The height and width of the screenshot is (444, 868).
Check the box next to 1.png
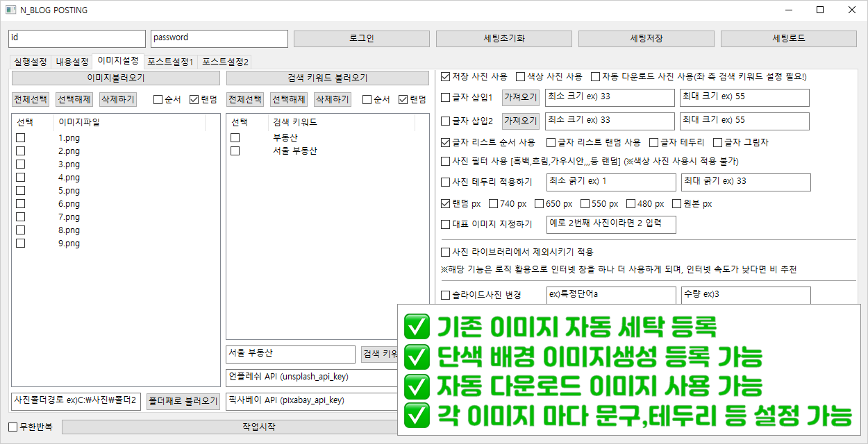click(21, 138)
